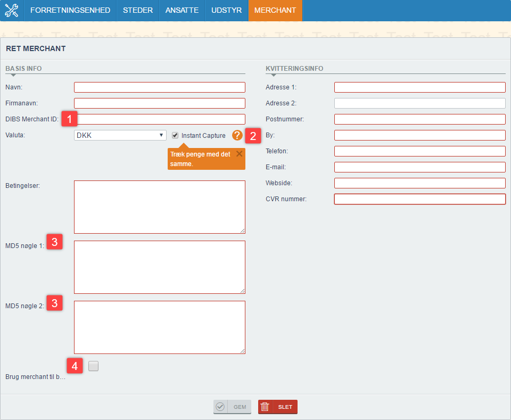
Task: Open the Valuta currency dropdown
Action: tap(120, 135)
